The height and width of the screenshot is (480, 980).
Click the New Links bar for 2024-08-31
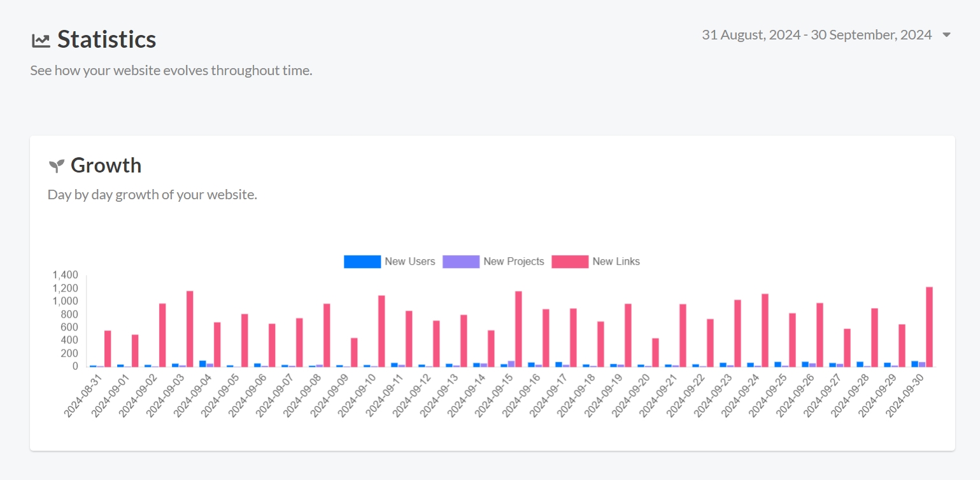pyautogui.click(x=108, y=348)
